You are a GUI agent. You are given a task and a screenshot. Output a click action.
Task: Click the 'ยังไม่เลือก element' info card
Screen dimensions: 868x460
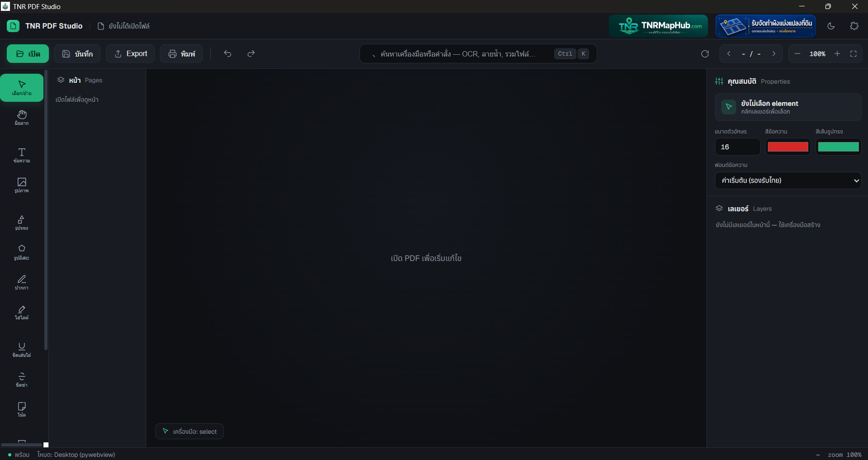(788, 107)
